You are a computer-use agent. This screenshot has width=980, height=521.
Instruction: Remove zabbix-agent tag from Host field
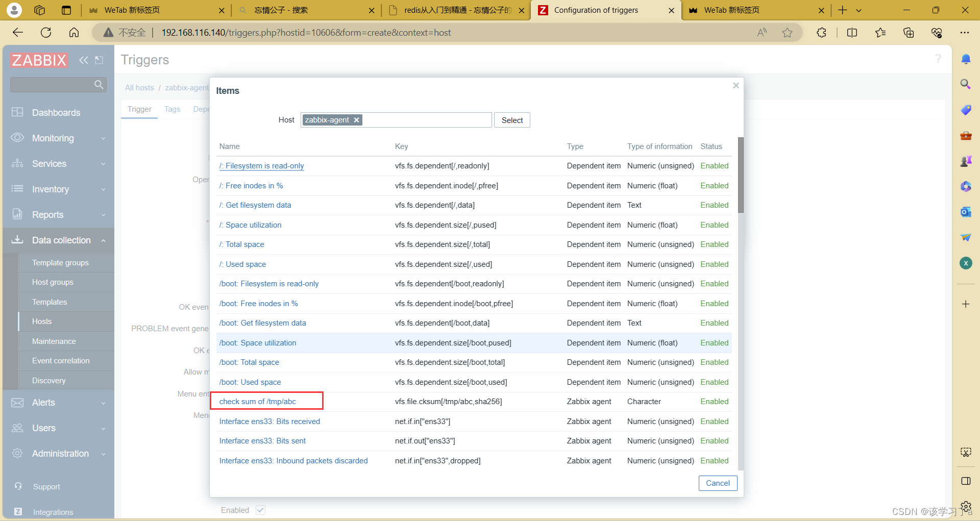coord(357,120)
